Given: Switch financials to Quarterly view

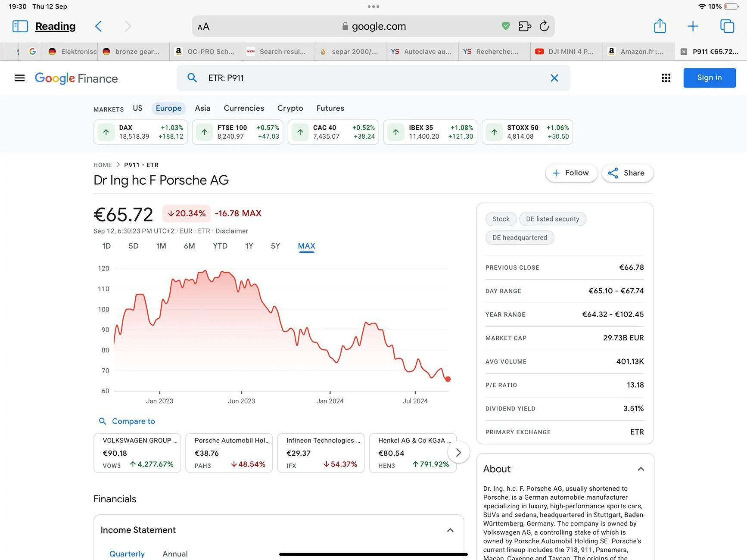Looking at the screenshot, I should (127, 554).
